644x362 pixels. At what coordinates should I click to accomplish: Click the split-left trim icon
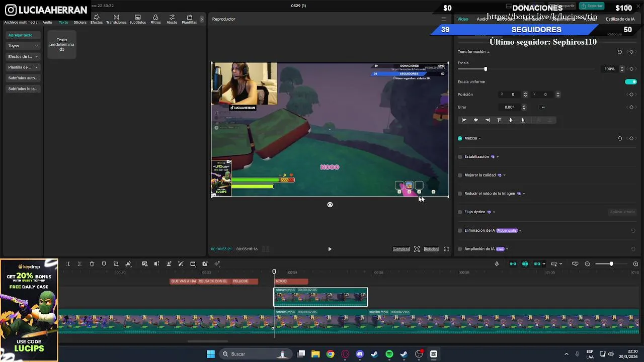click(x=67, y=264)
